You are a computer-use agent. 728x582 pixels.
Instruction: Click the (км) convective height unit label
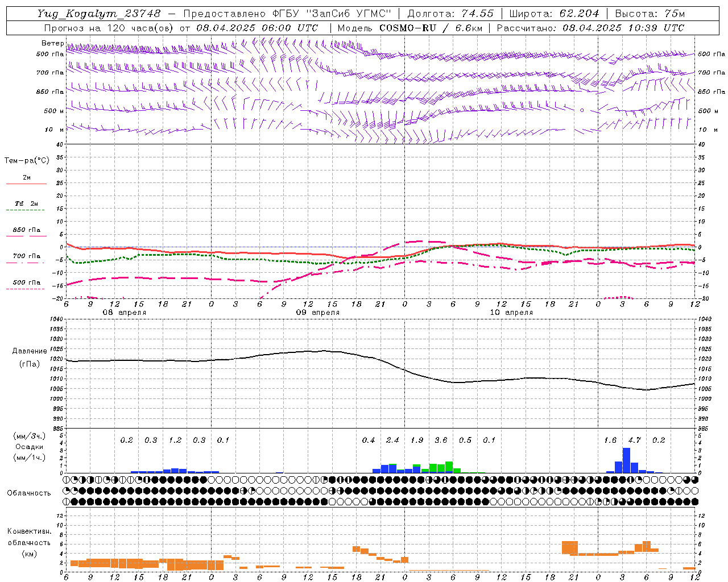click(29, 554)
